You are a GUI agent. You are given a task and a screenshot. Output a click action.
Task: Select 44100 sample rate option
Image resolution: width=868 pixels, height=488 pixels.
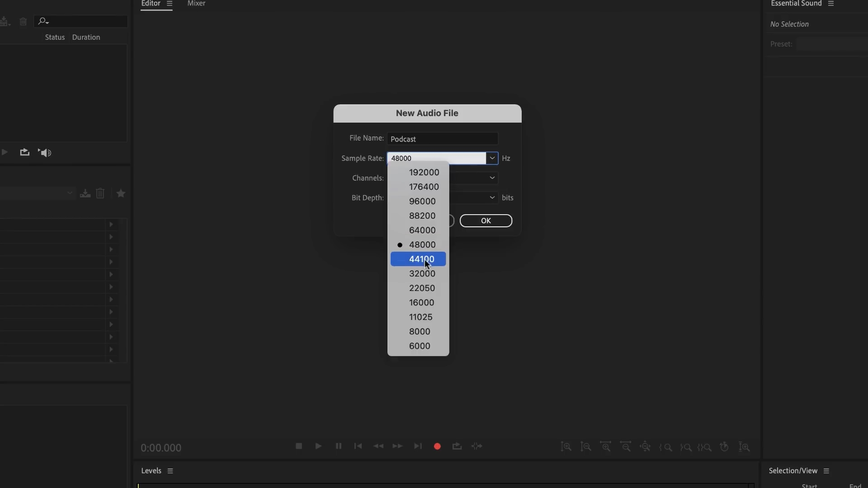click(x=421, y=259)
